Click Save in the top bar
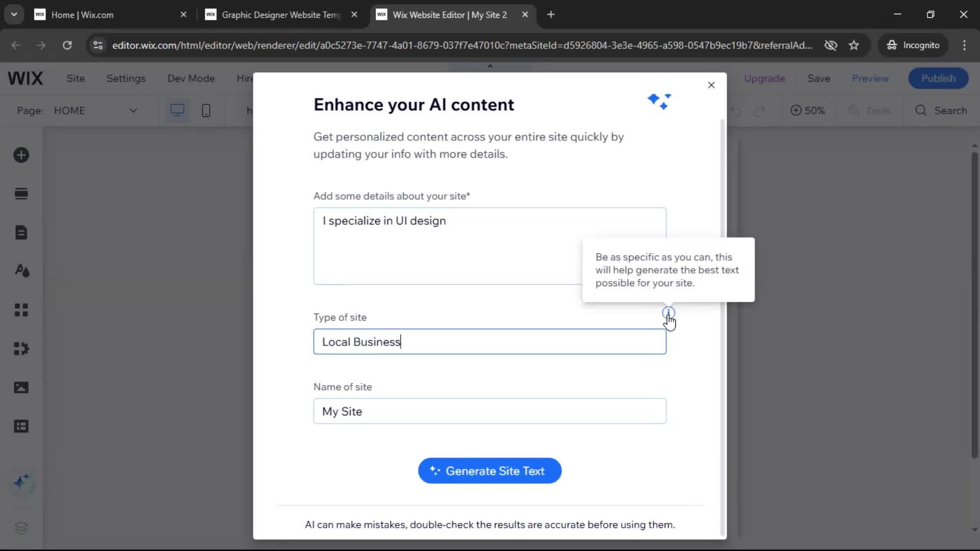Screen dimensions: 980x551 point(819,78)
